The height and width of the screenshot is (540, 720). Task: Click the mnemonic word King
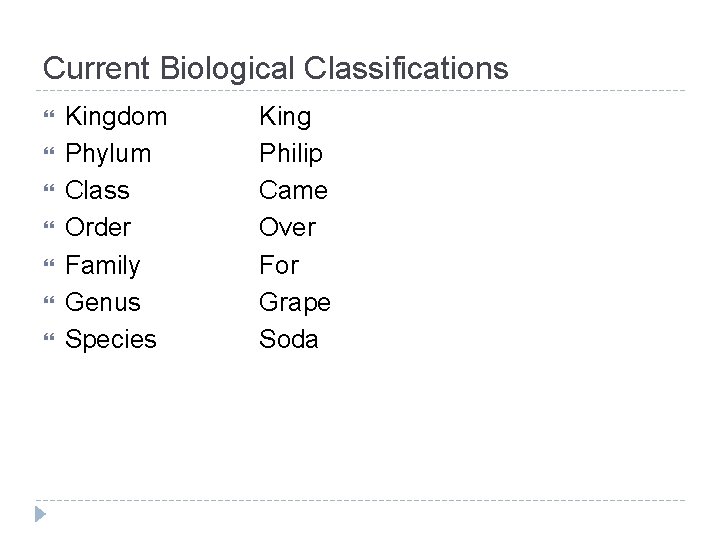pyautogui.click(x=285, y=117)
